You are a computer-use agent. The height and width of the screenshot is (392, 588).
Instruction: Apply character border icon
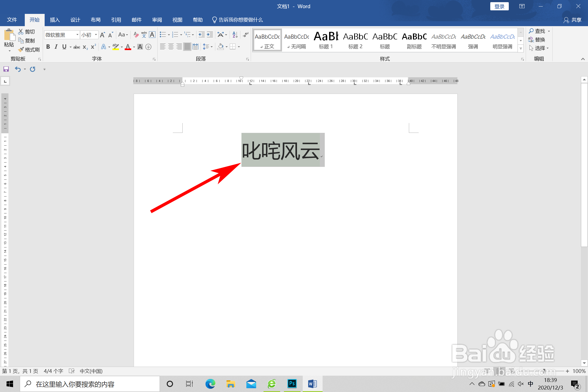pyautogui.click(x=152, y=35)
